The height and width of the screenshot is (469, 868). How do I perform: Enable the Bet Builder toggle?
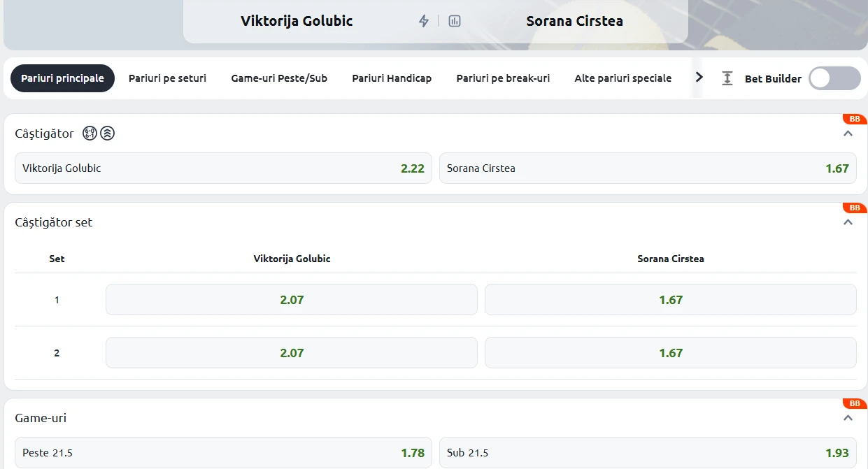click(x=834, y=78)
